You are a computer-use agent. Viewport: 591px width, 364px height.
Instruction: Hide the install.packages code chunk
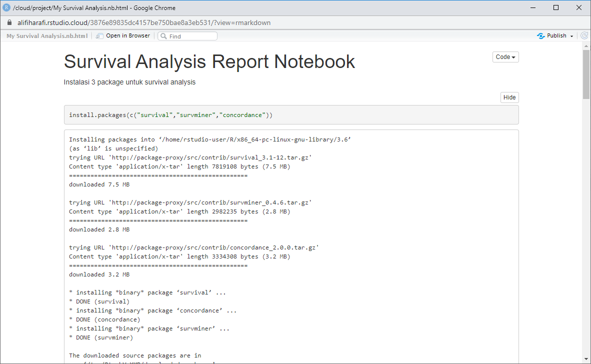tap(509, 97)
